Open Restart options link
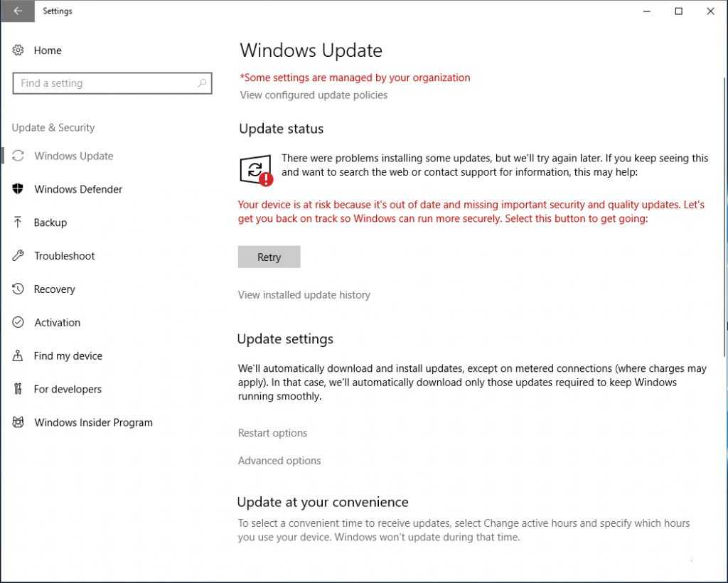728x583 pixels. click(x=272, y=433)
